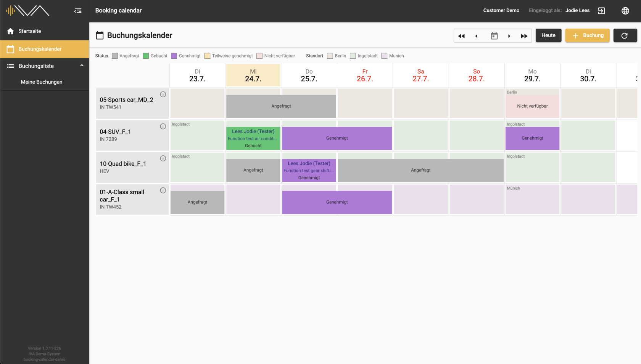Image resolution: width=641 pixels, height=364 pixels.
Task: Open A-Class Angefragt booking on 23.7.
Action: coord(197,202)
